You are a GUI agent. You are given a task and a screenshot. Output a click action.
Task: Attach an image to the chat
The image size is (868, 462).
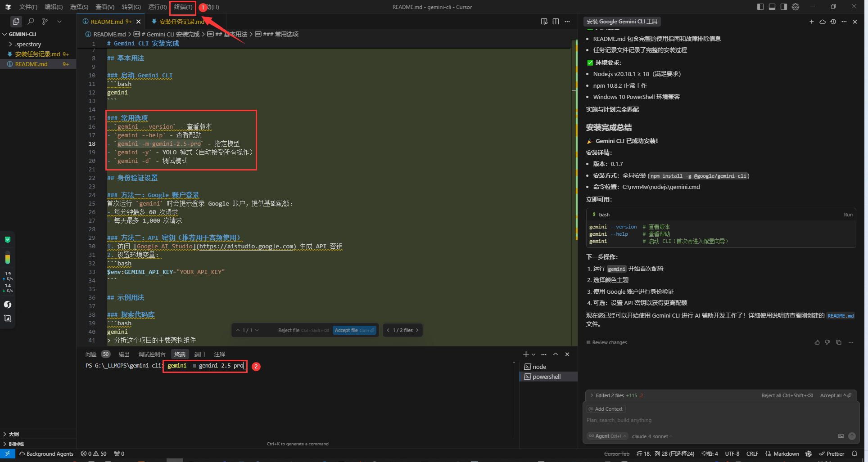tap(841, 436)
